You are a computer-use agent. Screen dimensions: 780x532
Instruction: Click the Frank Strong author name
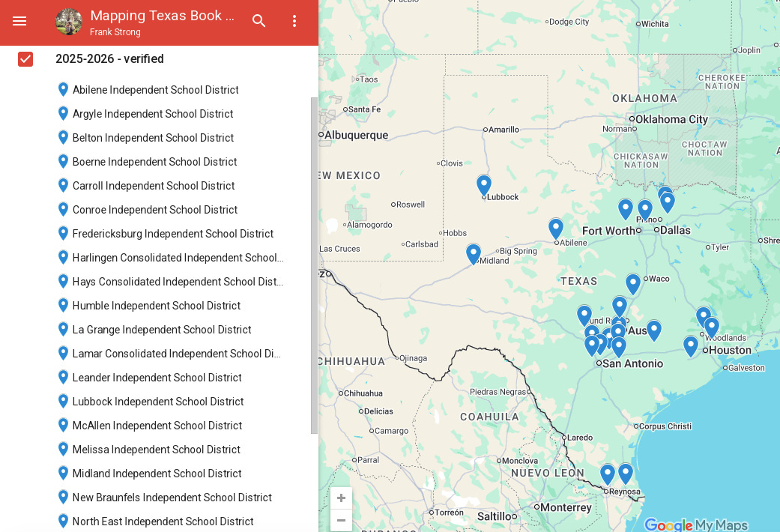(x=115, y=32)
